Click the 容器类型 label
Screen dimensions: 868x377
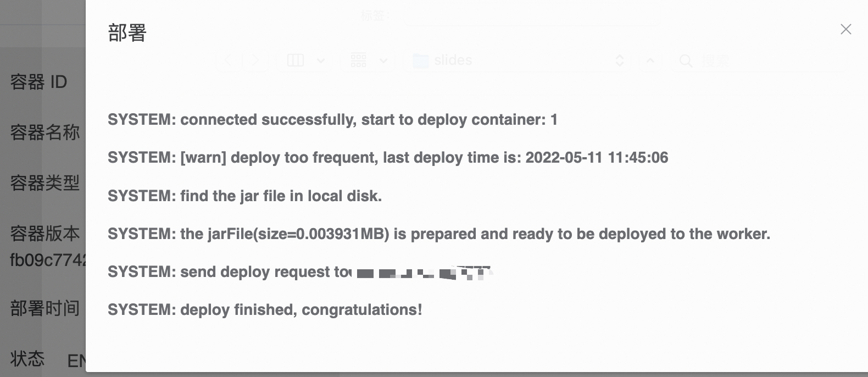click(x=45, y=183)
